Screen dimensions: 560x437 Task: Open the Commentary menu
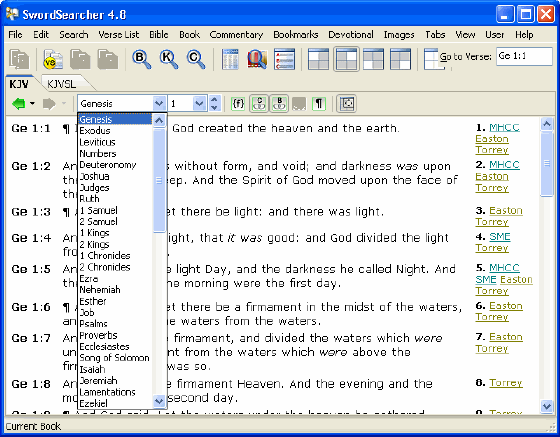pyautogui.click(x=236, y=35)
